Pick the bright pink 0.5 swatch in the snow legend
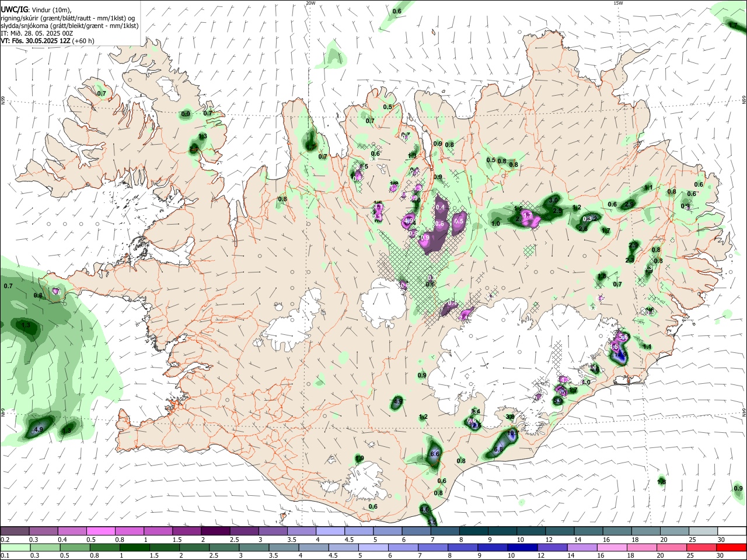The width and height of the screenshot is (747, 560). coord(100,531)
